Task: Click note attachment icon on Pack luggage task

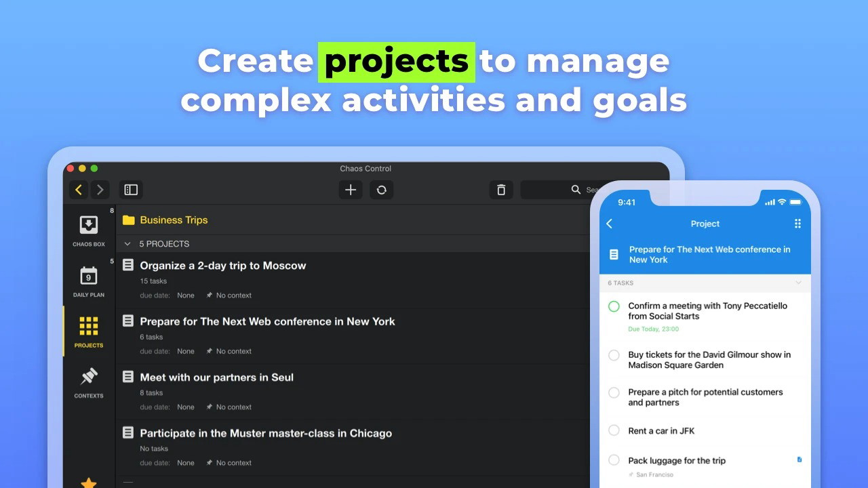Action: pyautogui.click(x=800, y=460)
